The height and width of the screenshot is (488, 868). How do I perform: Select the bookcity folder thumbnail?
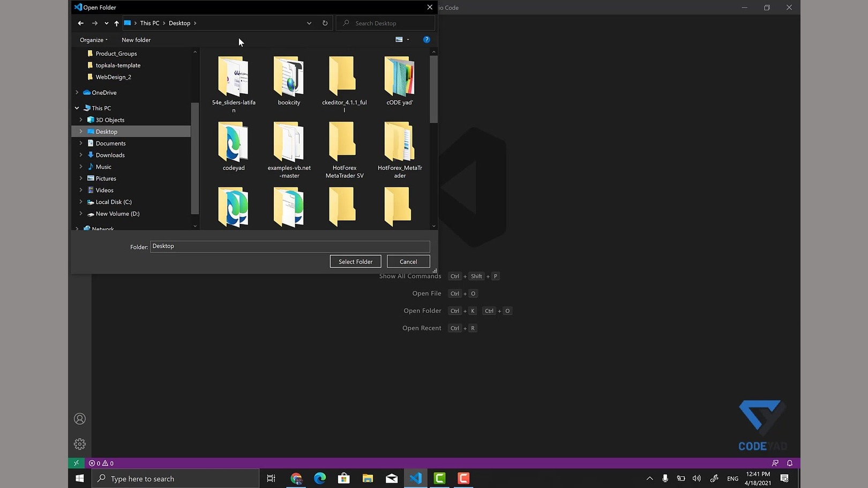point(289,78)
